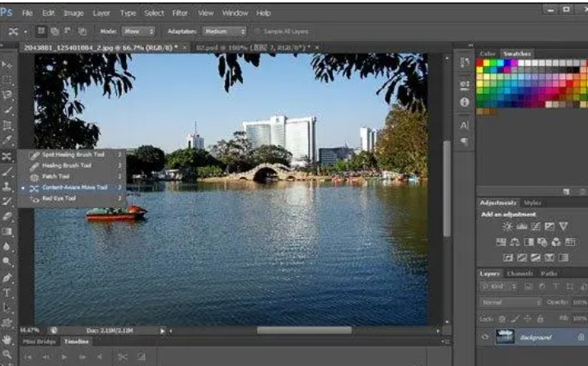Open the Normal blend mode dropdown

(509, 302)
